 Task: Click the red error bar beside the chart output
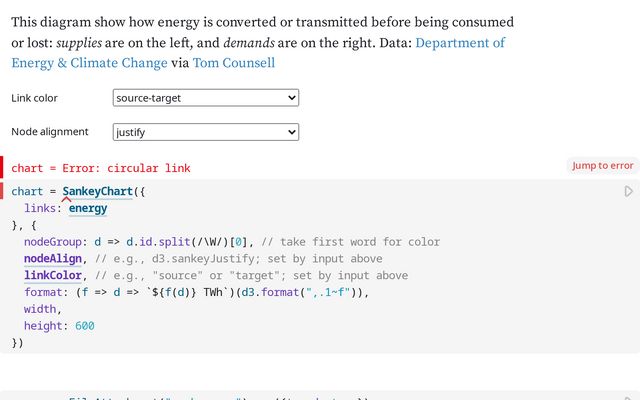pyautogui.click(x=2, y=168)
